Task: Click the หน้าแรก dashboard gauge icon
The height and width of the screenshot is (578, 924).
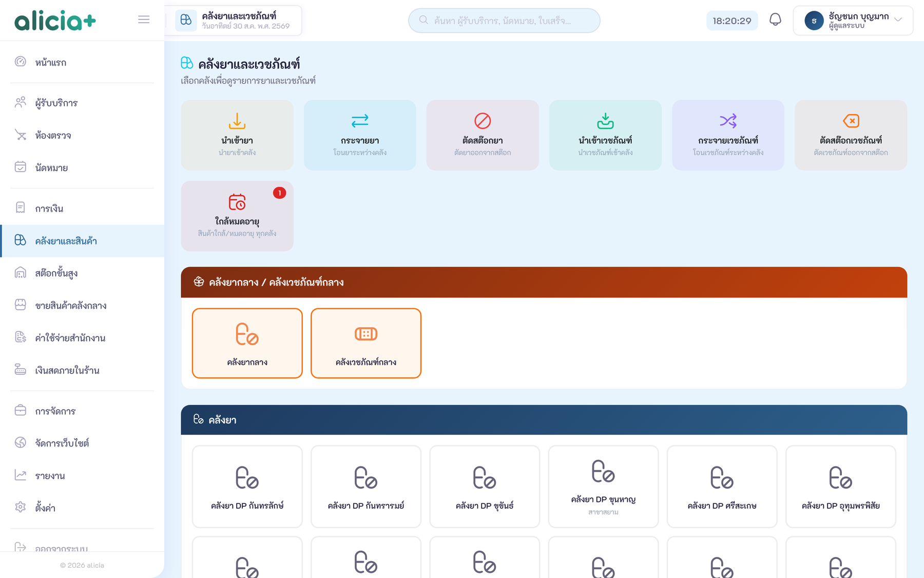Action: (x=21, y=62)
